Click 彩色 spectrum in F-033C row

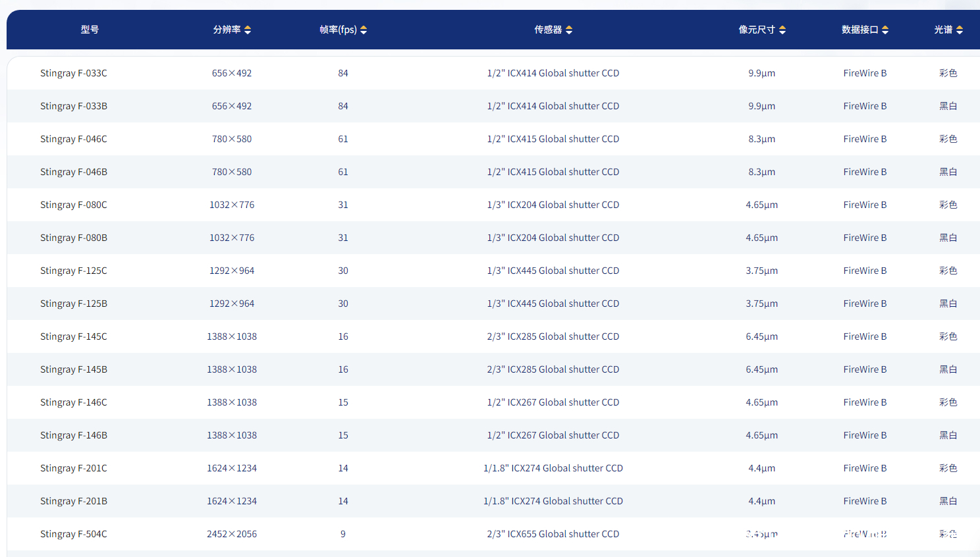pos(948,73)
